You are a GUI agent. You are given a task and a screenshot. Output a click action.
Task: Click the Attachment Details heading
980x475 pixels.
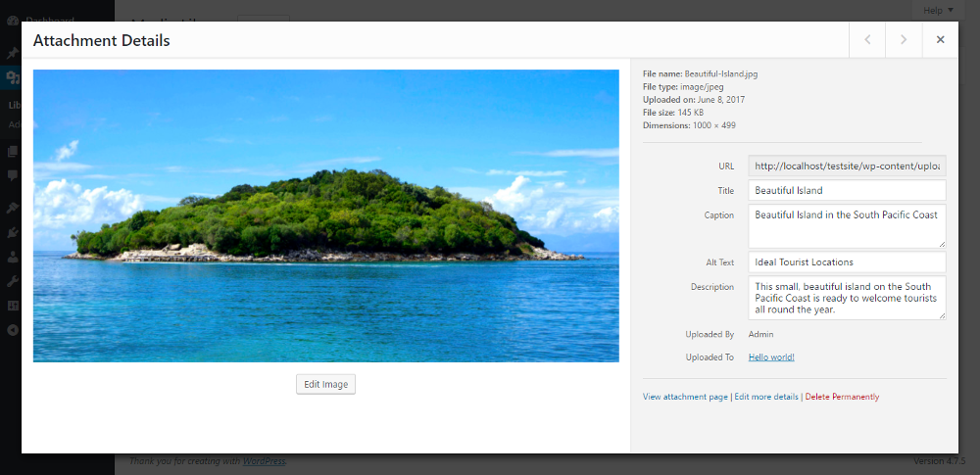(x=101, y=40)
